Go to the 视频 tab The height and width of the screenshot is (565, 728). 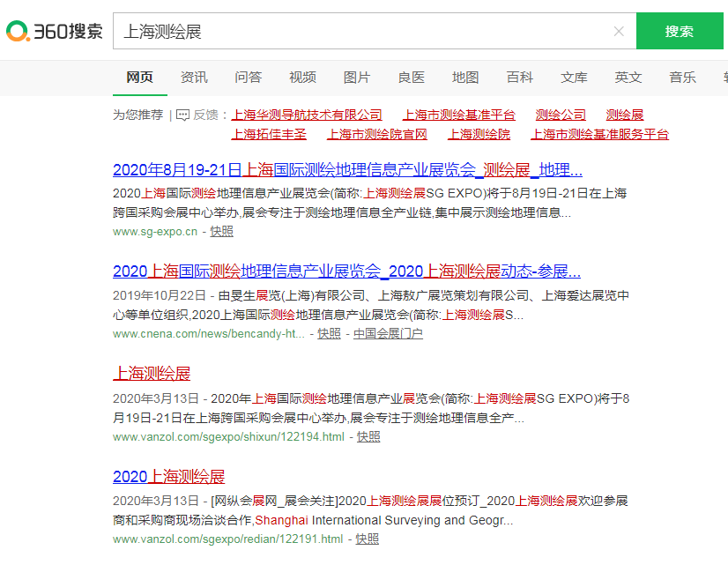pyautogui.click(x=302, y=77)
